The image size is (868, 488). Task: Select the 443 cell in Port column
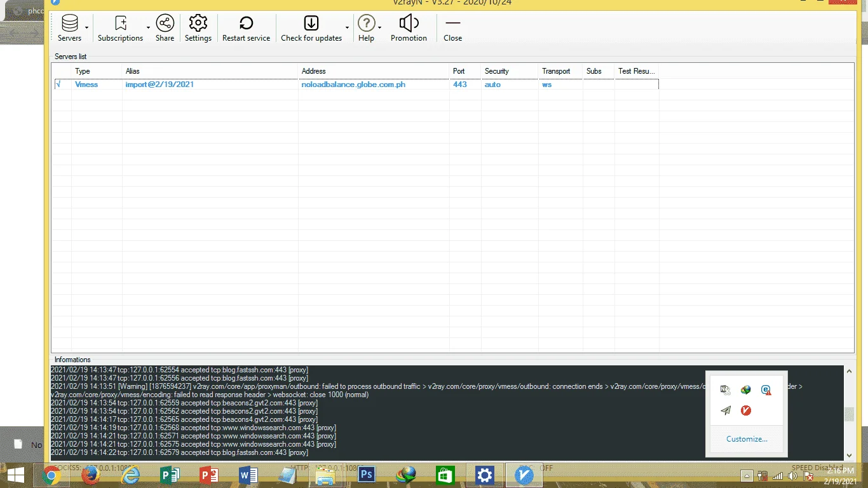point(460,85)
